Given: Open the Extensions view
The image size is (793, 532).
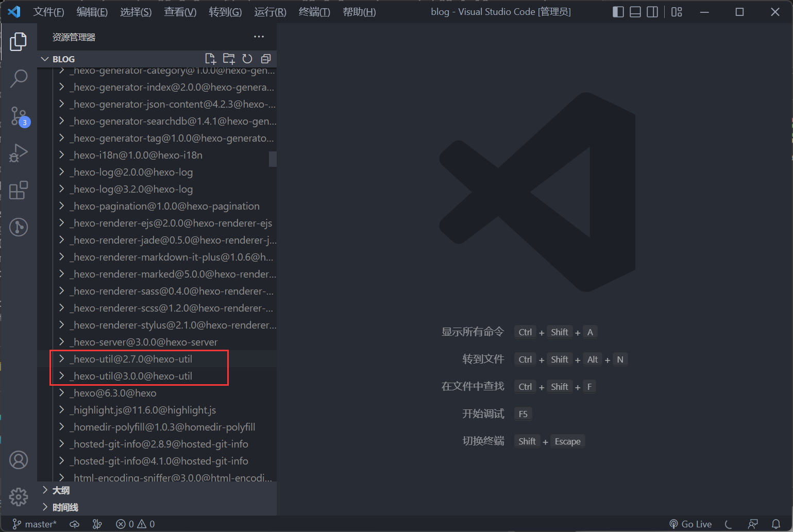Looking at the screenshot, I should coord(19,190).
